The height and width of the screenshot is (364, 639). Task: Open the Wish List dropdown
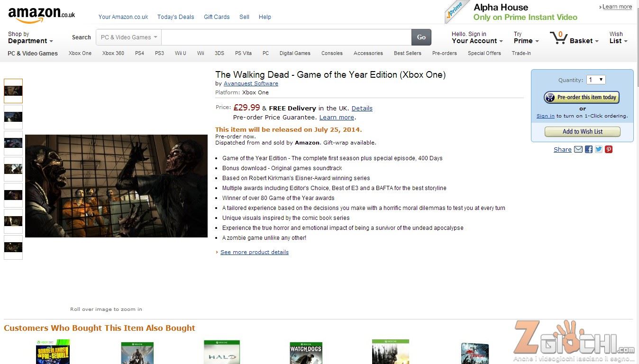click(618, 37)
